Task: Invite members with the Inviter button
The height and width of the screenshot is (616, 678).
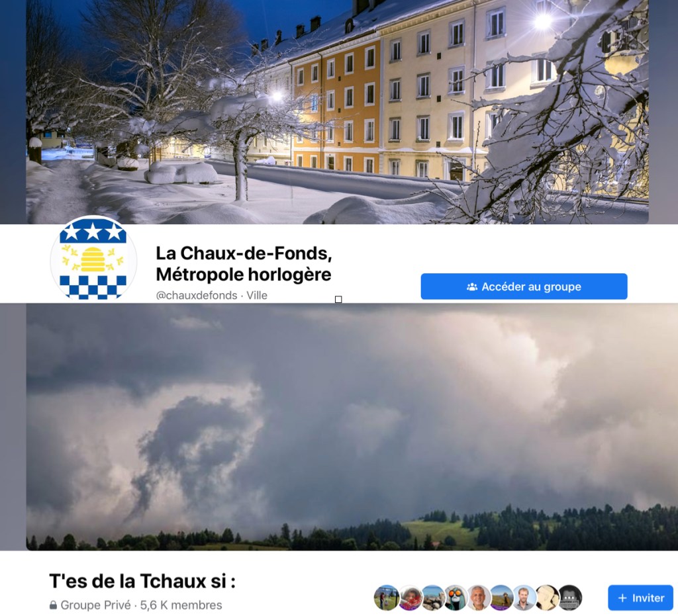Action: click(640, 598)
